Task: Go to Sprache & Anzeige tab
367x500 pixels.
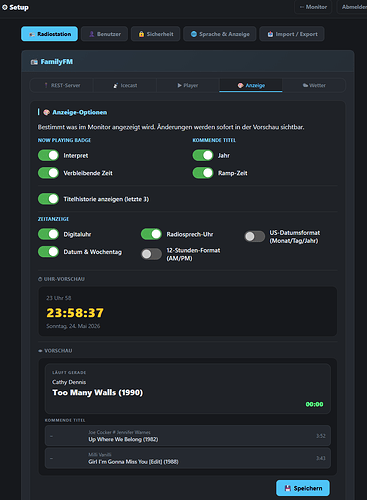Action: tap(220, 34)
